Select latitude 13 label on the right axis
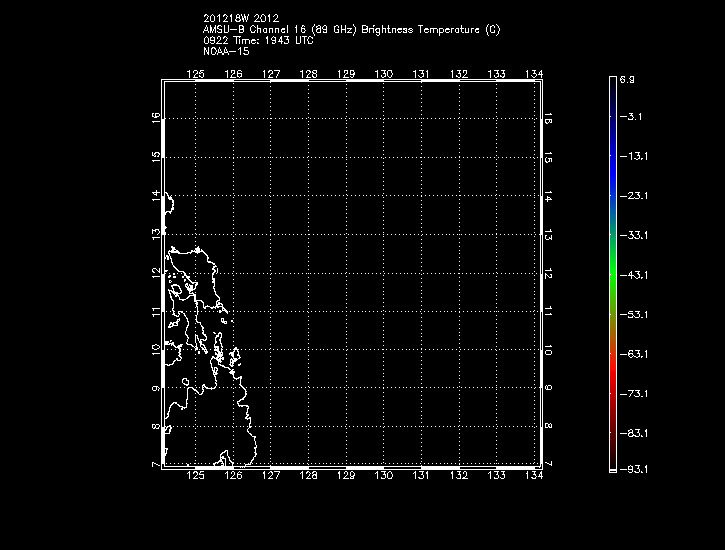The height and width of the screenshot is (550, 725). point(549,234)
